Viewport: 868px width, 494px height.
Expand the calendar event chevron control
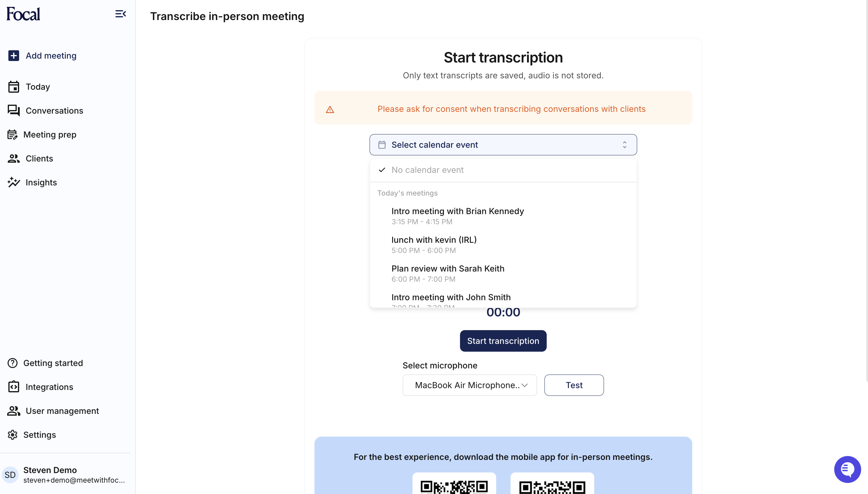coord(625,144)
